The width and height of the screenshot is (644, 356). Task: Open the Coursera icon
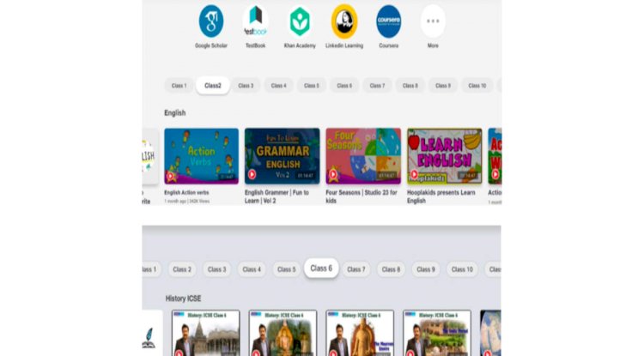pyautogui.click(x=388, y=21)
